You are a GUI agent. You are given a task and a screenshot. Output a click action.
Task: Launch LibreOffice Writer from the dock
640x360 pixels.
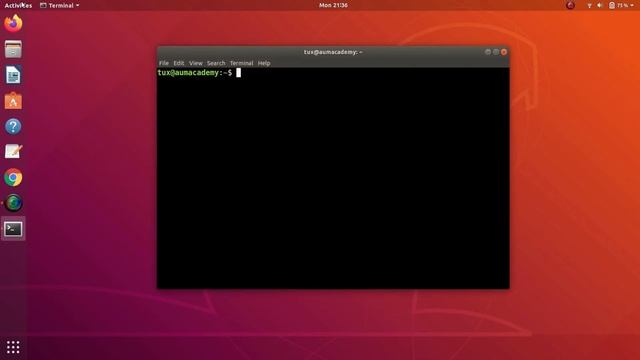[13, 75]
